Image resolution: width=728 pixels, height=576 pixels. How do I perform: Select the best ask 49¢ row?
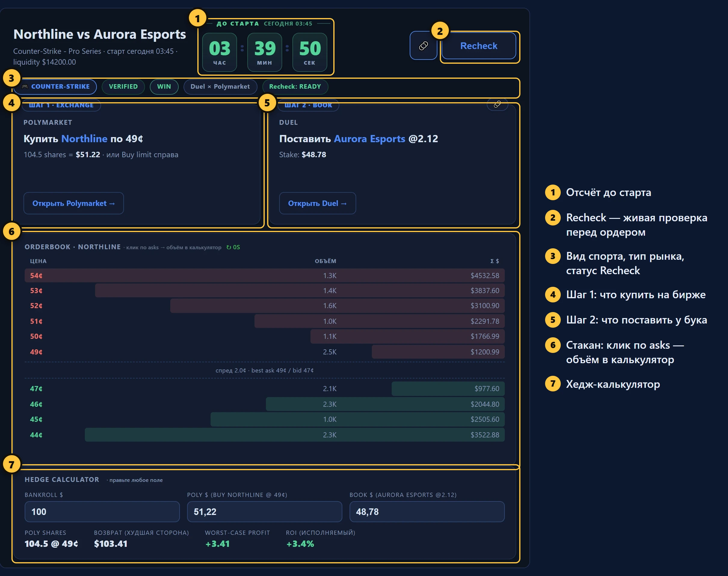click(x=265, y=352)
